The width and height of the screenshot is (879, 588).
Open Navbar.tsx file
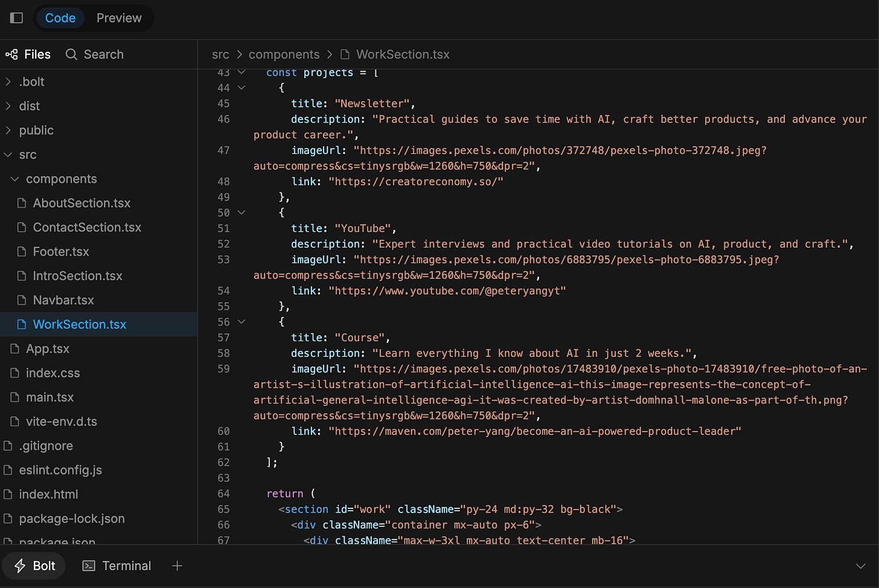click(98, 300)
